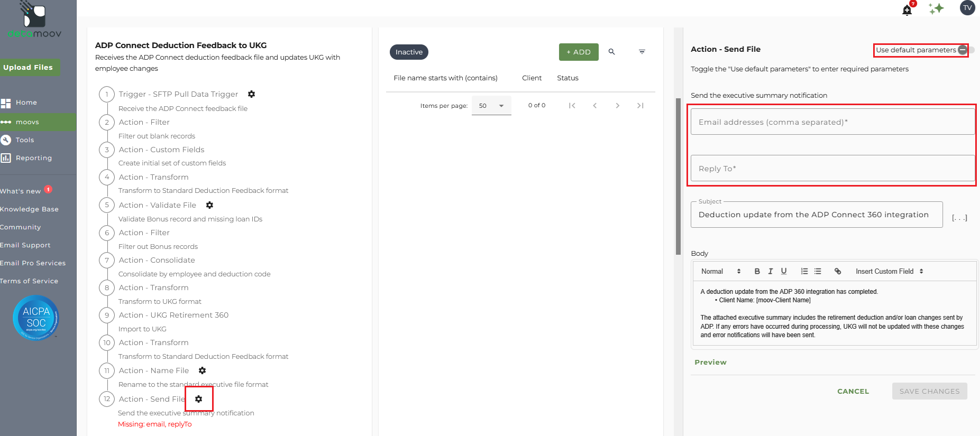Viewport: 980px width, 436px height.
Task: Click the + ADD button
Action: 579,52
